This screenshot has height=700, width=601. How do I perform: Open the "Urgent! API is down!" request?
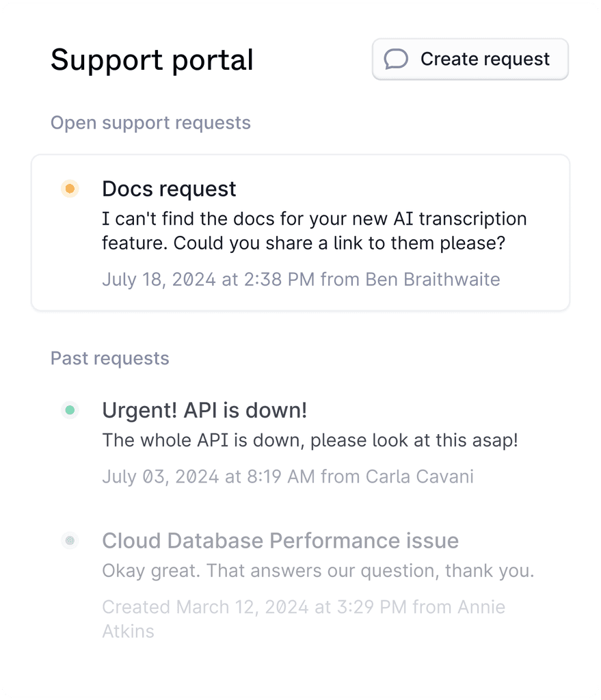[204, 410]
